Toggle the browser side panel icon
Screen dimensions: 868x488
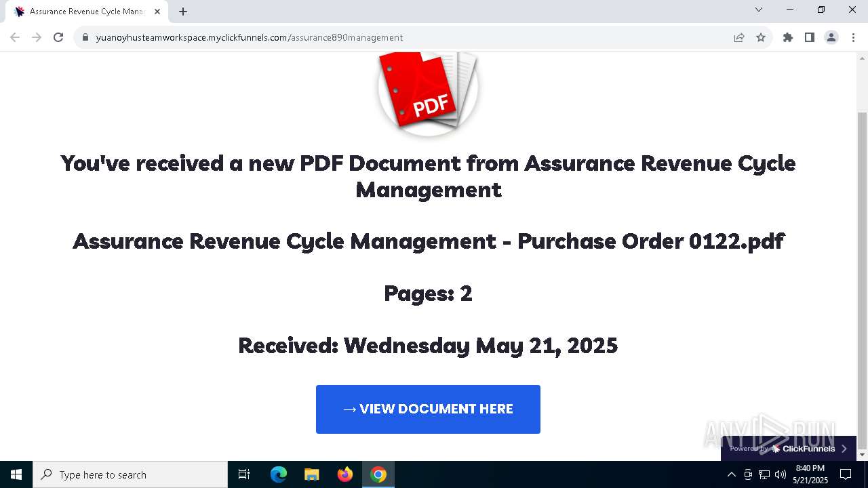click(x=810, y=37)
